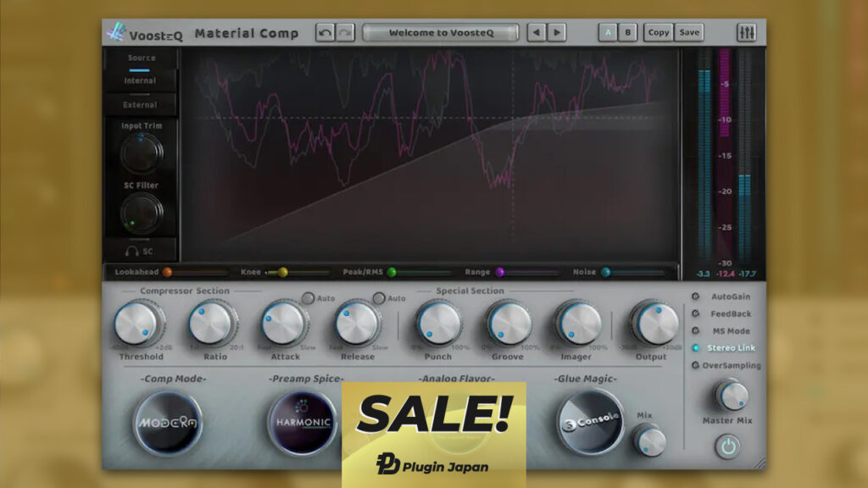Open the Welcome to VoosteQ preset list

pyautogui.click(x=440, y=33)
